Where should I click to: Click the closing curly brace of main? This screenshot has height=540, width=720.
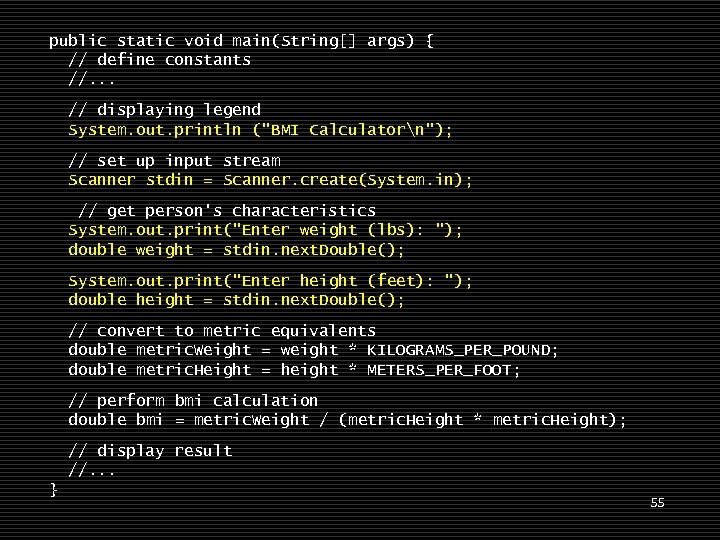tap(53, 489)
